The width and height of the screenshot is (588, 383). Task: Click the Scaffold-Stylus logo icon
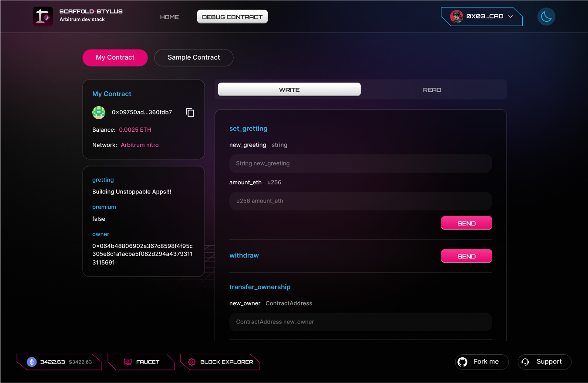43,17
